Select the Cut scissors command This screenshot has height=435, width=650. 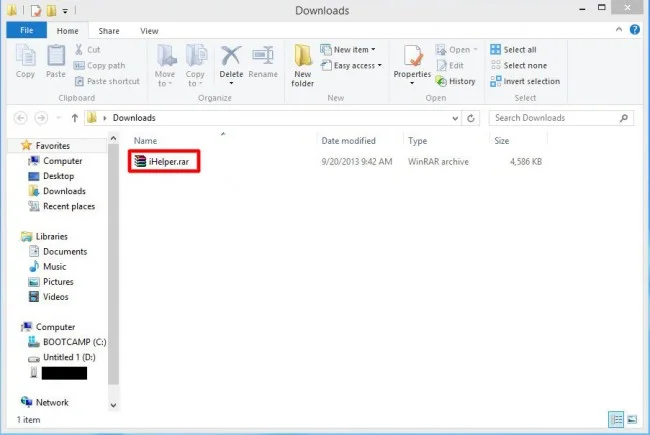coord(87,50)
